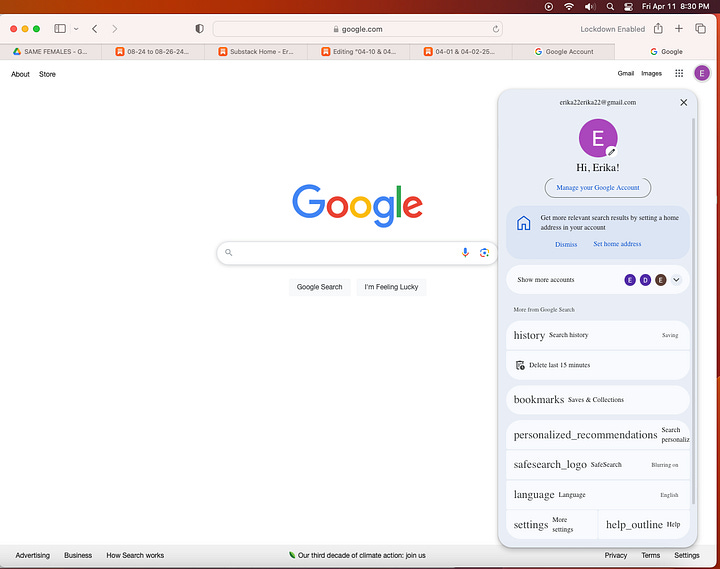Click Delete last 15 minutes

pyautogui.click(x=598, y=365)
